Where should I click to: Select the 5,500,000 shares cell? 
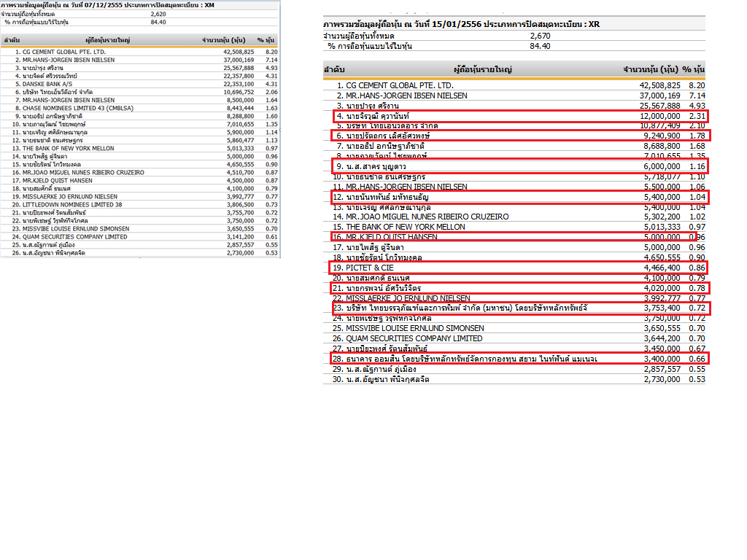[x=662, y=187]
